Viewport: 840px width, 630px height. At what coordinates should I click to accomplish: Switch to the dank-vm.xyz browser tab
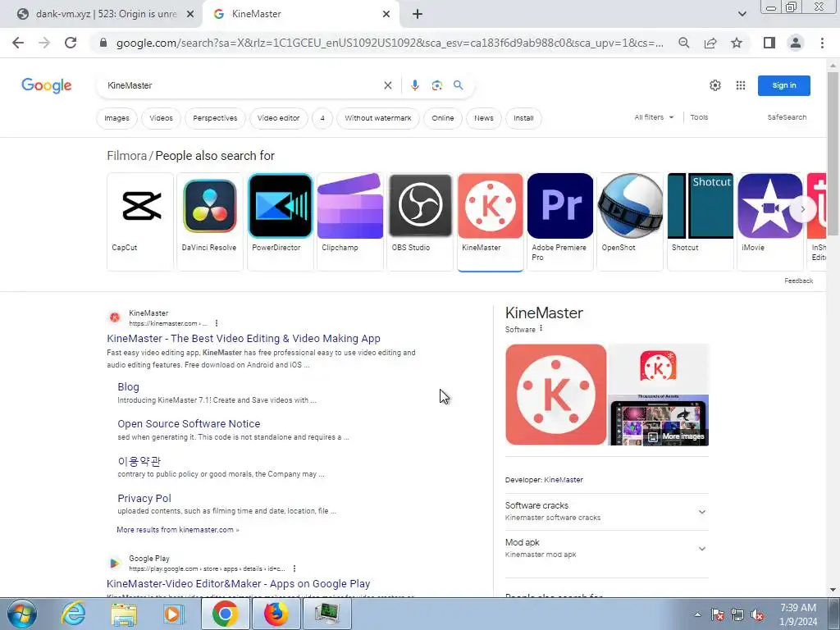(x=101, y=14)
